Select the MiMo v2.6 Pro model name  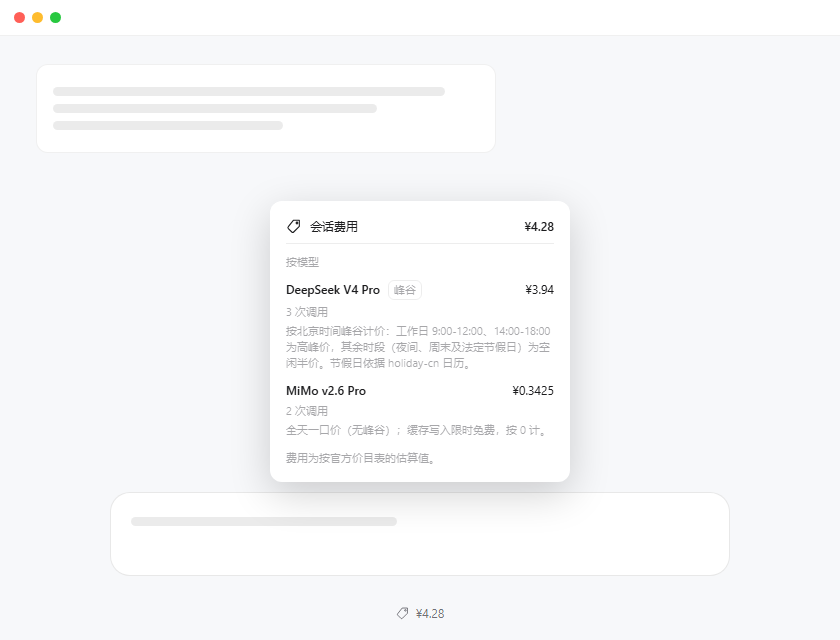coord(326,390)
